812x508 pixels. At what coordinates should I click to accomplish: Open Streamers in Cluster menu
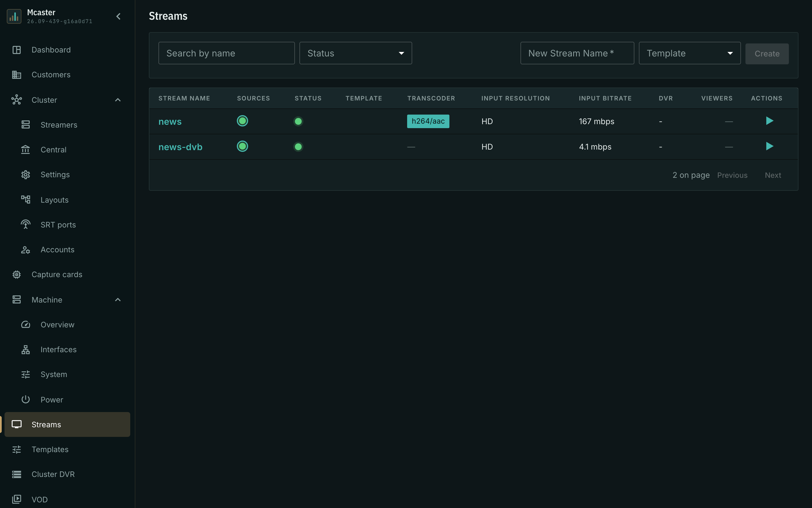(x=67, y=125)
